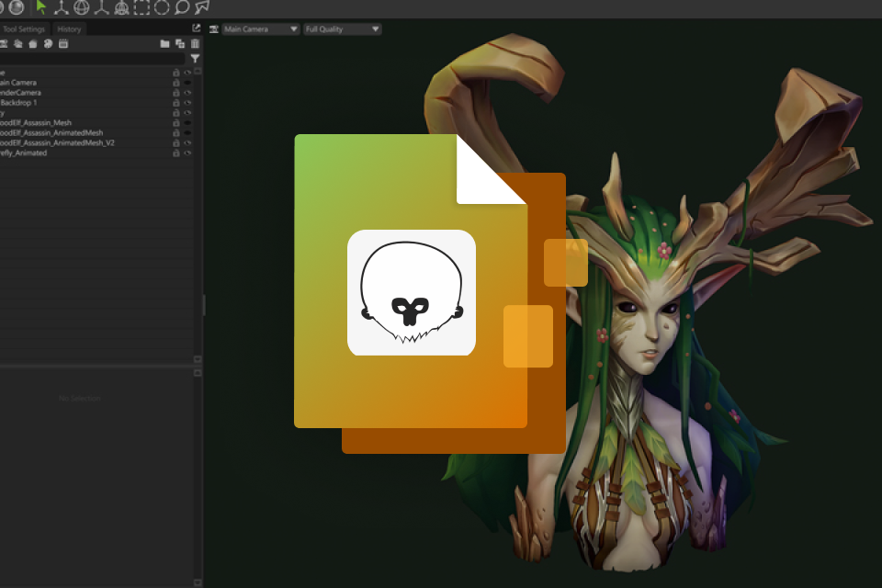Hide the Assassin_AnimatedMesh_V2 object
882x588 pixels.
click(x=187, y=143)
